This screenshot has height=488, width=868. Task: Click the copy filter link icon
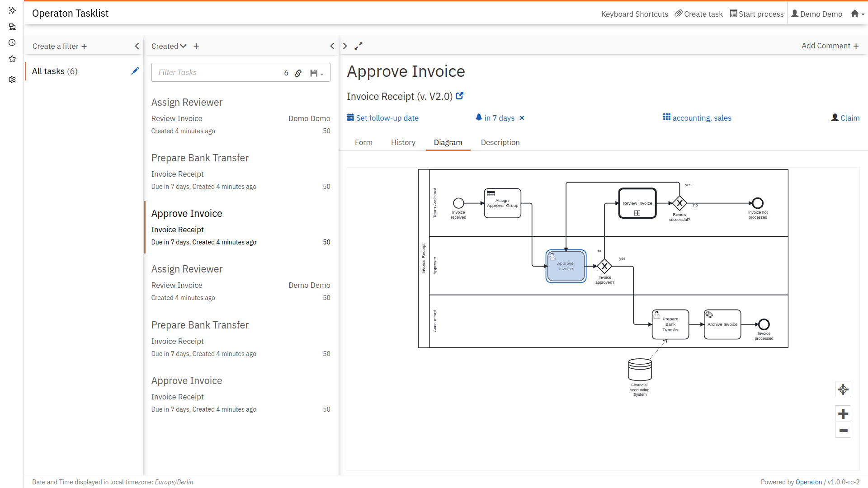pyautogui.click(x=298, y=73)
